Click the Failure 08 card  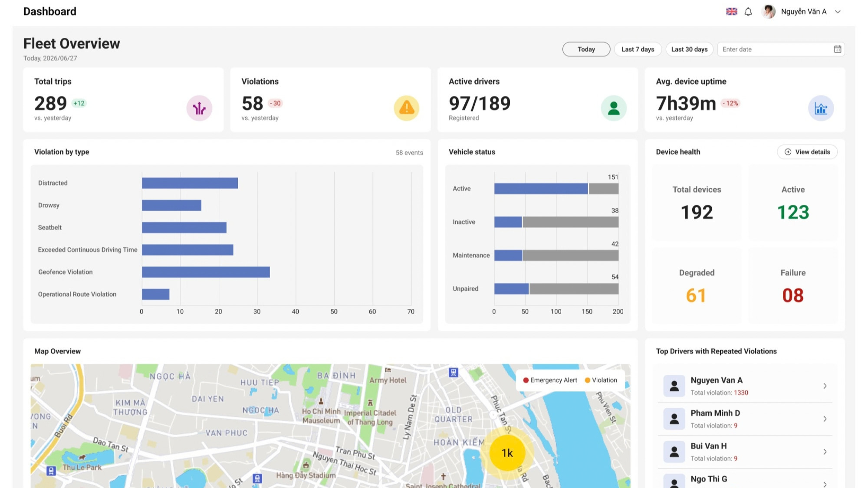pyautogui.click(x=793, y=286)
